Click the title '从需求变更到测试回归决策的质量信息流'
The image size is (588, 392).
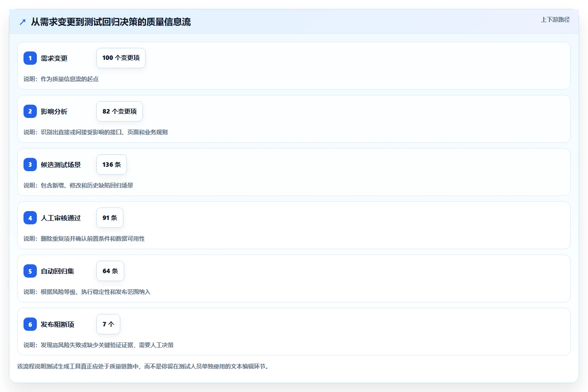[x=111, y=22]
